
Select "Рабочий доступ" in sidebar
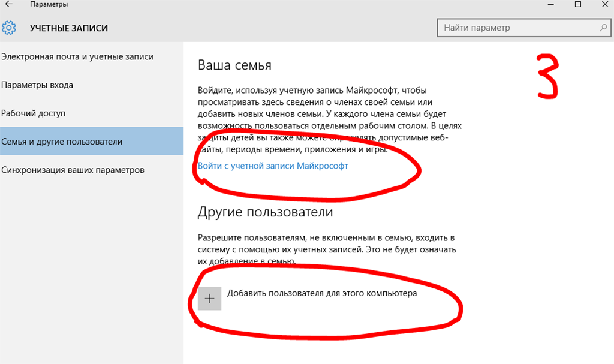point(92,113)
